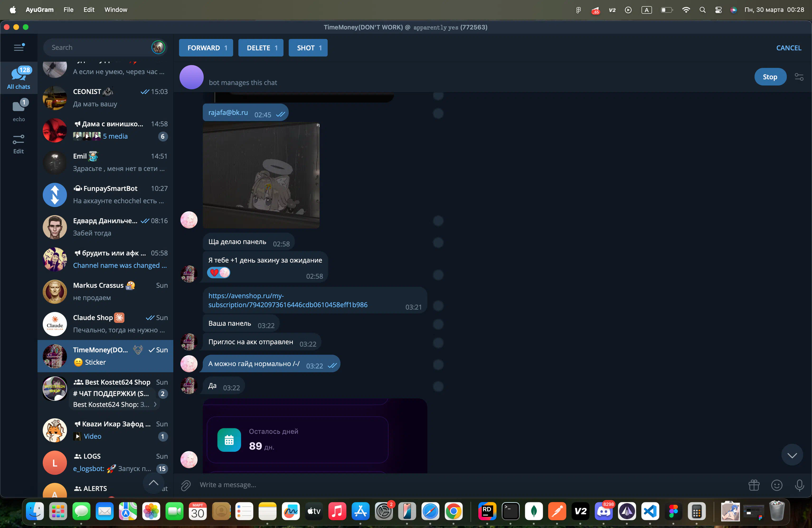
Task: Toggle selection circle beside 'Ща делаю панель'
Action: click(438, 242)
